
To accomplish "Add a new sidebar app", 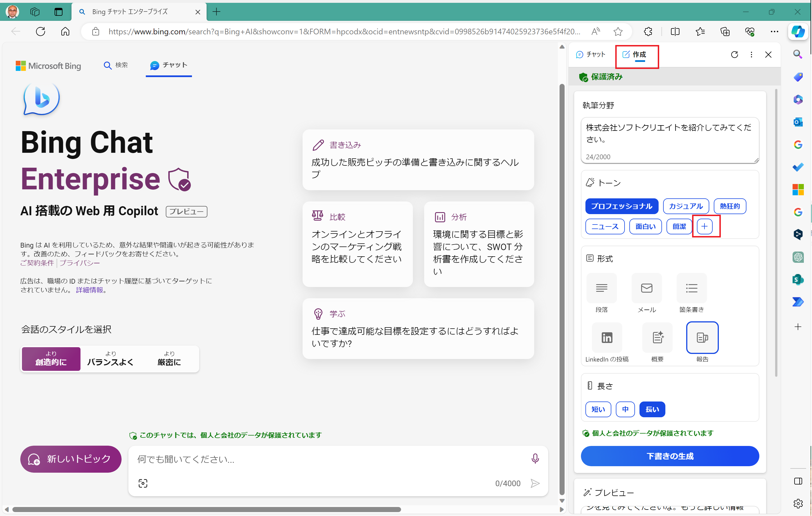I will point(798,327).
